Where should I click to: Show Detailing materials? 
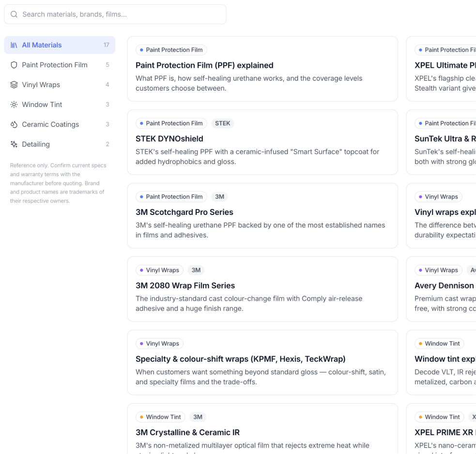pos(60,144)
